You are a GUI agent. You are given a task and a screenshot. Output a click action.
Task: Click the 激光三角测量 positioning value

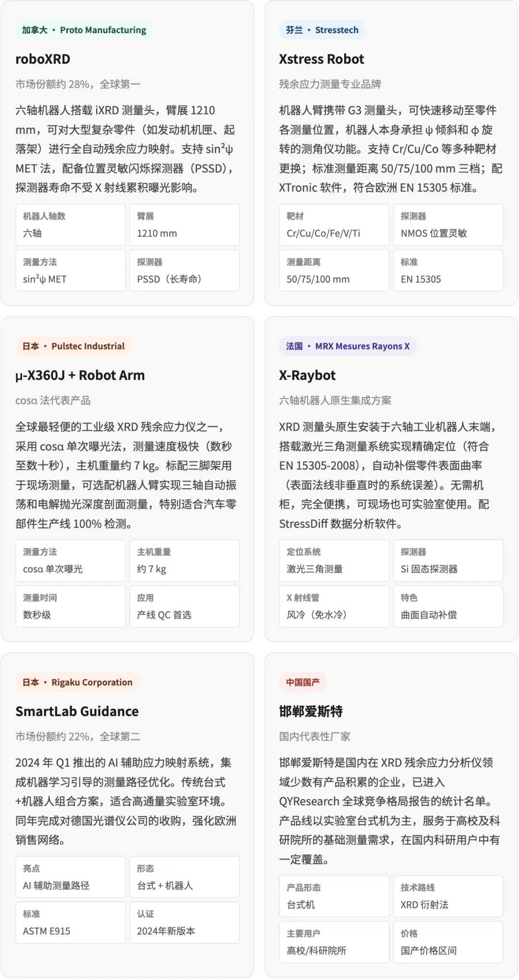315,569
